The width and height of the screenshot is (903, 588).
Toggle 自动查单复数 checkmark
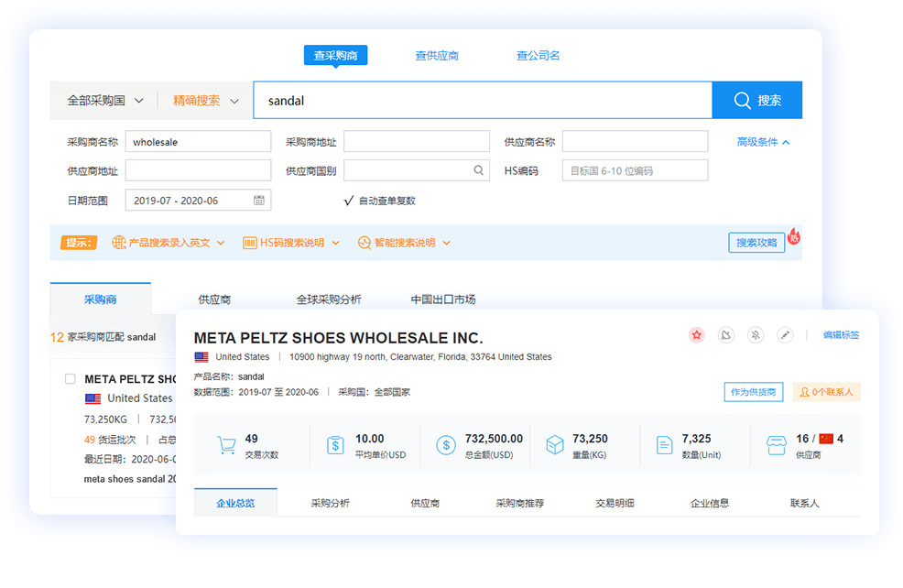tap(348, 201)
